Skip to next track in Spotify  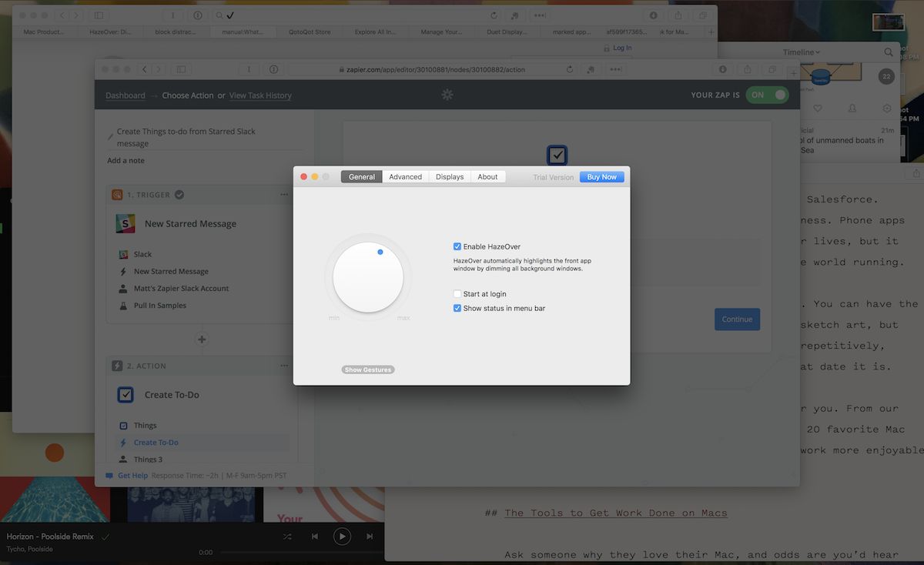370,537
